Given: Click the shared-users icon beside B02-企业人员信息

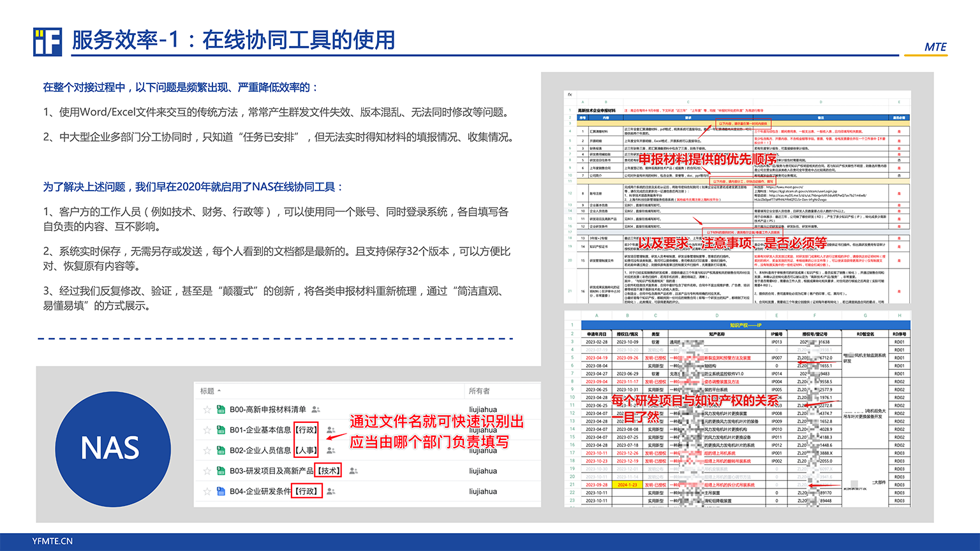Looking at the screenshot, I should pos(330,450).
